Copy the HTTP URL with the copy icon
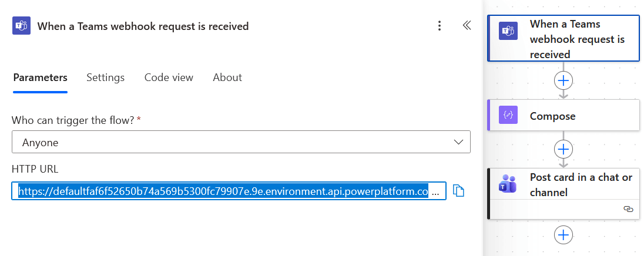Viewport: 644px width, 256px height. pos(459,191)
